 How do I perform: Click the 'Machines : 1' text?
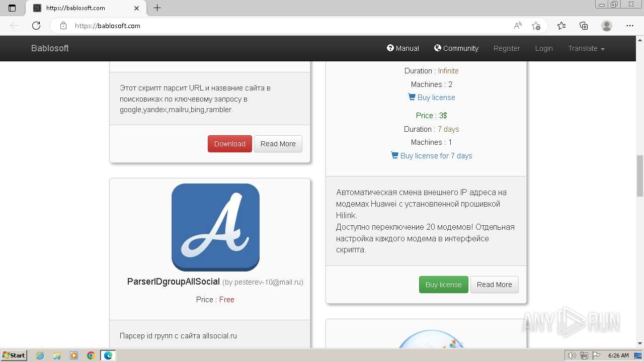click(x=432, y=142)
